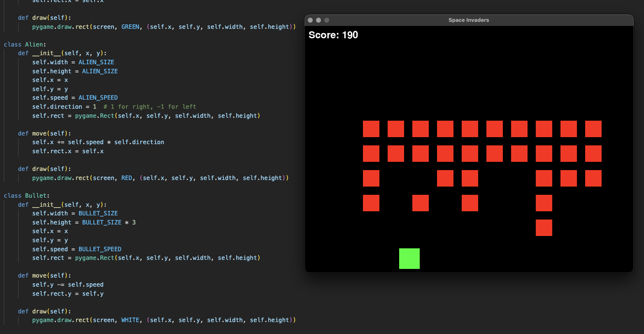
Task: Click the 'self.width = BULLET_SIZE' code line
Action: tap(75, 213)
